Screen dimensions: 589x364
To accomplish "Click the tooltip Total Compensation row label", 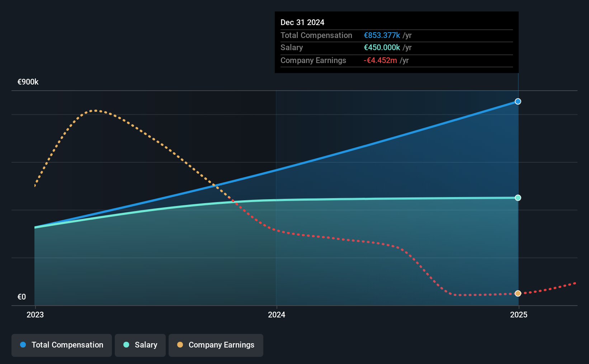I will [316, 35].
